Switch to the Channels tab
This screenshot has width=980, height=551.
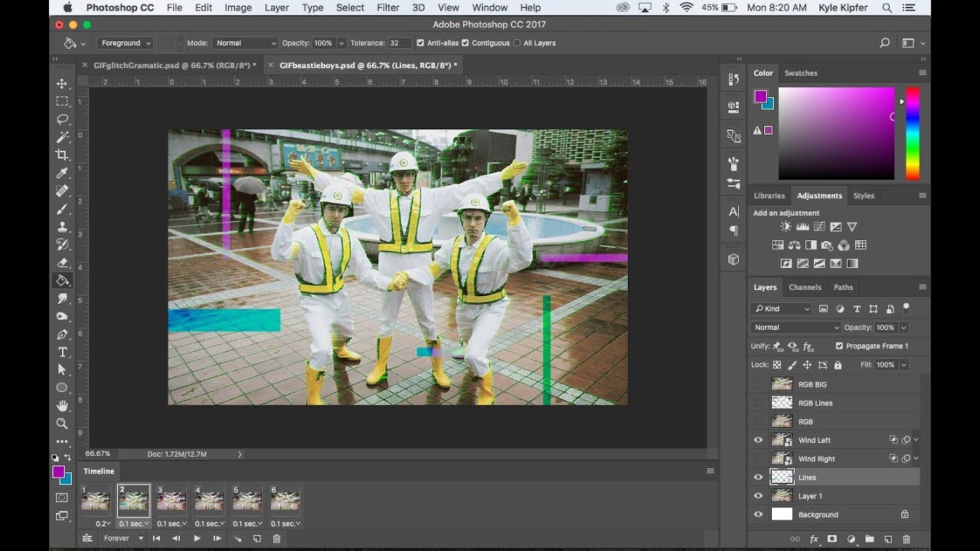805,287
